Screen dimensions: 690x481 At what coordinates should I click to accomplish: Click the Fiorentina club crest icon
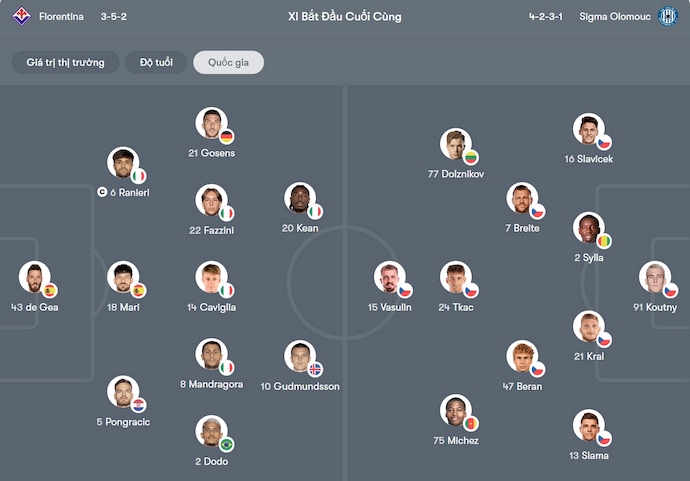tap(22, 17)
